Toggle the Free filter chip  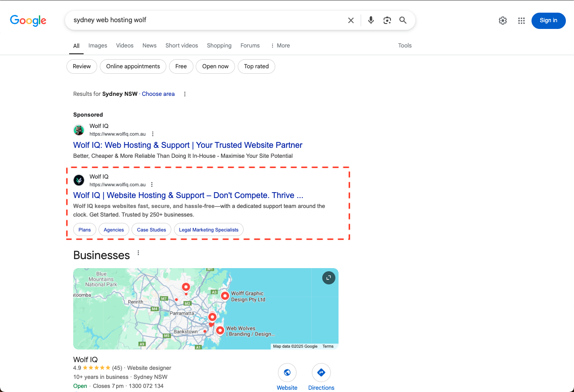[x=181, y=66]
